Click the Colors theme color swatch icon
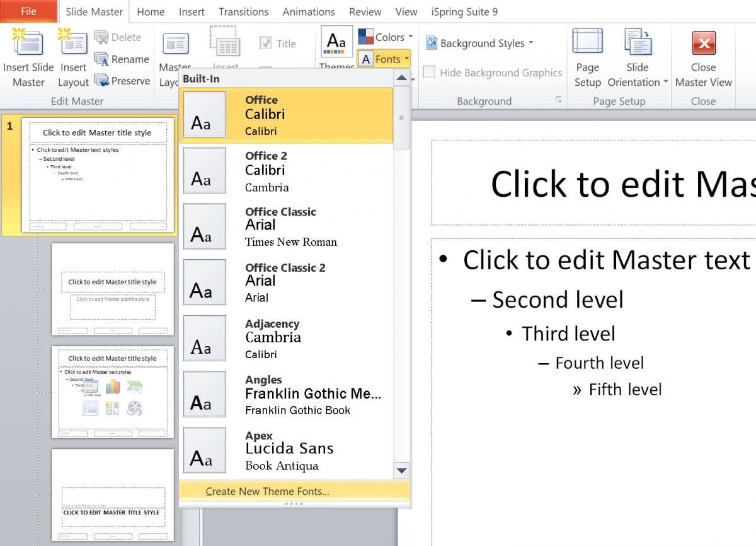Image resolution: width=756 pixels, height=546 pixels. [x=365, y=37]
